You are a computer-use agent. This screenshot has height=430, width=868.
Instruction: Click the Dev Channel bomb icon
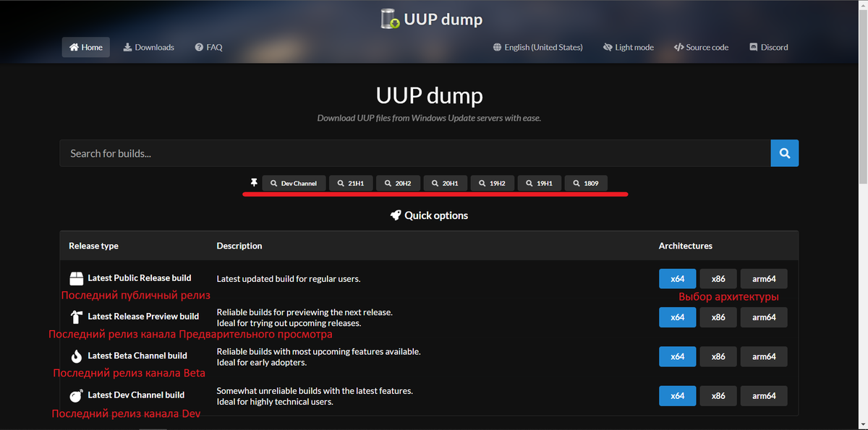pyautogui.click(x=77, y=395)
